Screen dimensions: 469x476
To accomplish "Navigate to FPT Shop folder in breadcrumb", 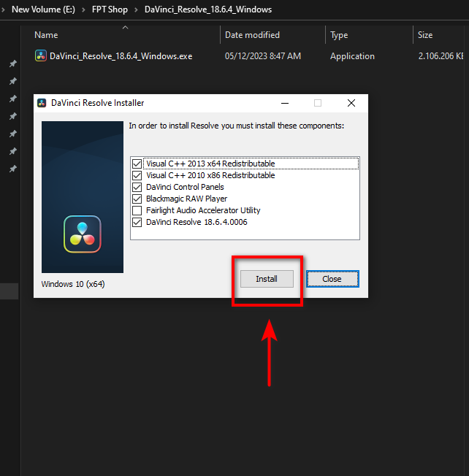I will [x=110, y=9].
